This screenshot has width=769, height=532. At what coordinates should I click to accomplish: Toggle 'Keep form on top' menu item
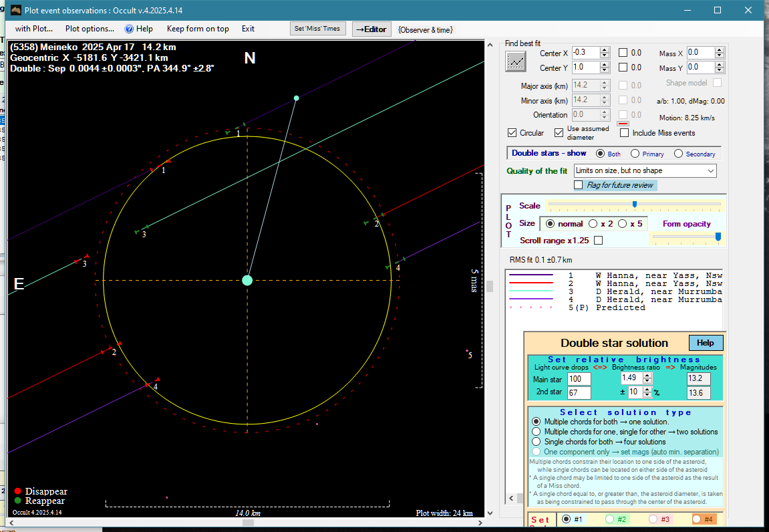pyautogui.click(x=198, y=29)
